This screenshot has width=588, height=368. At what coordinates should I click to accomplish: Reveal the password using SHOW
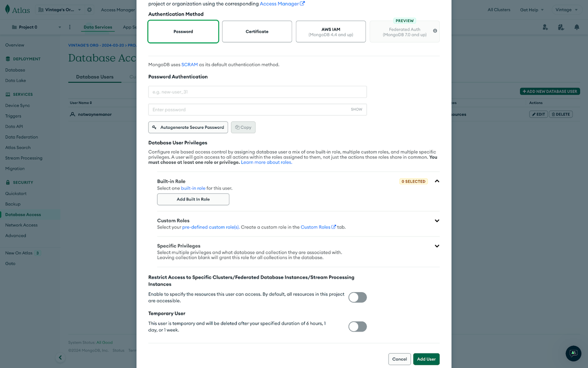(356, 109)
